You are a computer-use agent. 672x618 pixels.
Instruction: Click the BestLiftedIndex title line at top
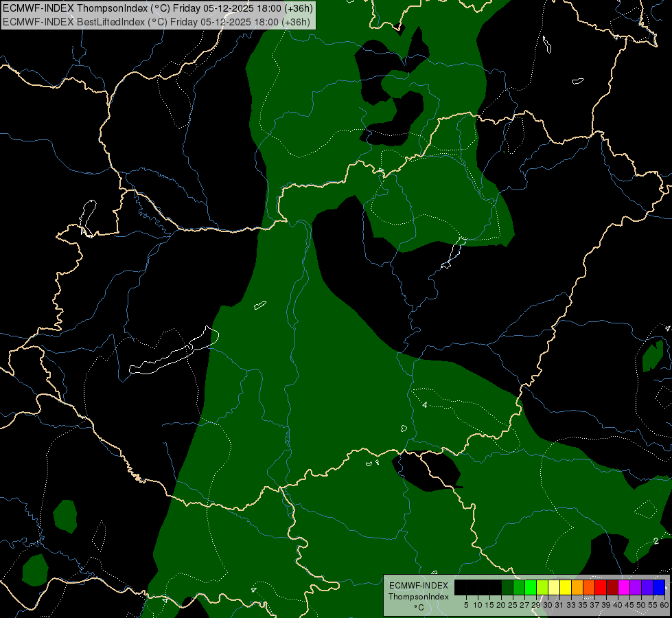pyautogui.click(x=157, y=22)
